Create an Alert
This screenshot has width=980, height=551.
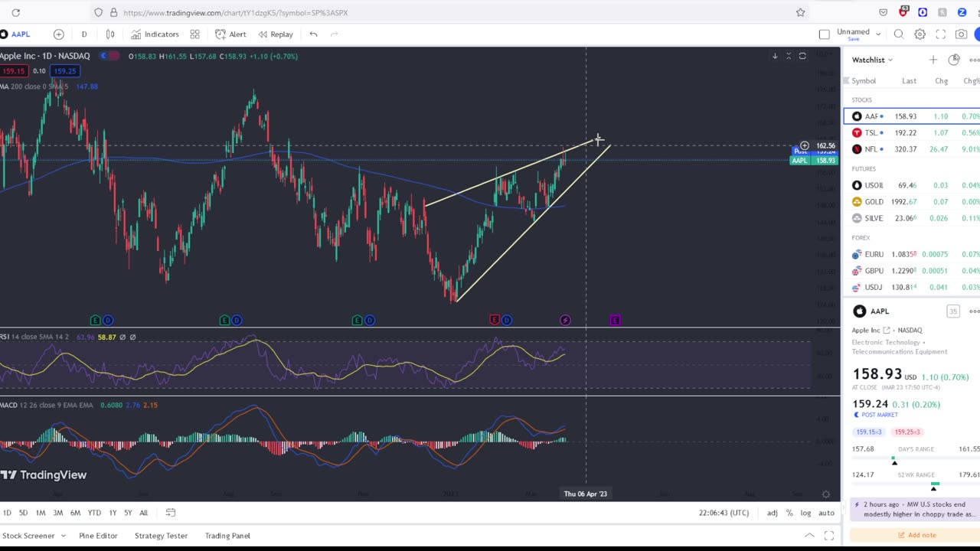point(231,34)
